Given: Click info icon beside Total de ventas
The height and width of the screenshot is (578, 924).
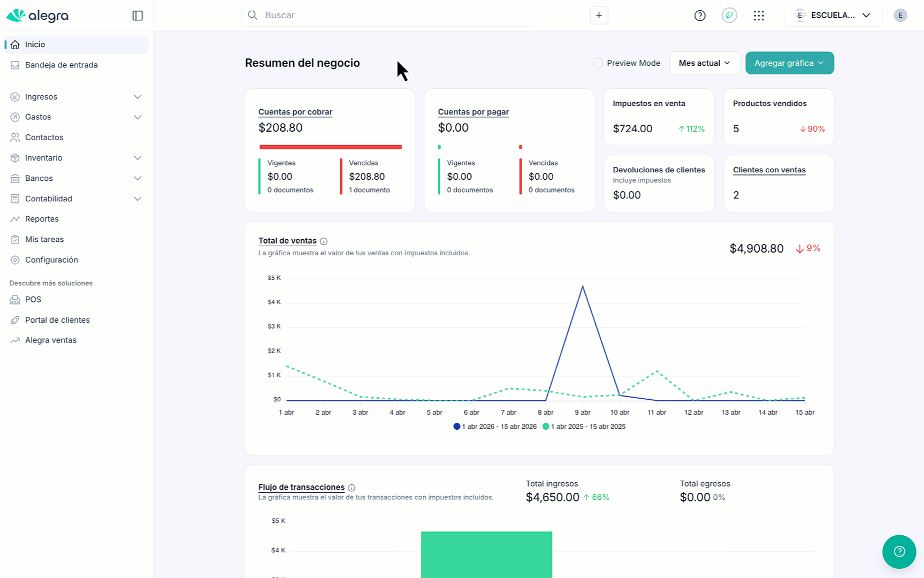Looking at the screenshot, I should tap(324, 241).
